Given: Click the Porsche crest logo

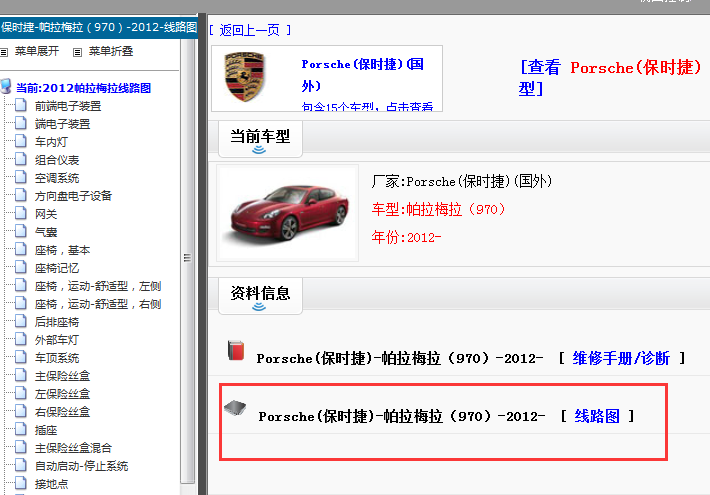Looking at the screenshot, I should [x=245, y=77].
